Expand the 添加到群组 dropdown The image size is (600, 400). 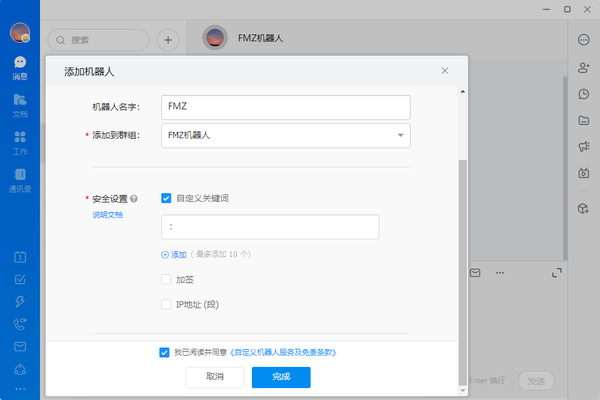click(400, 134)
